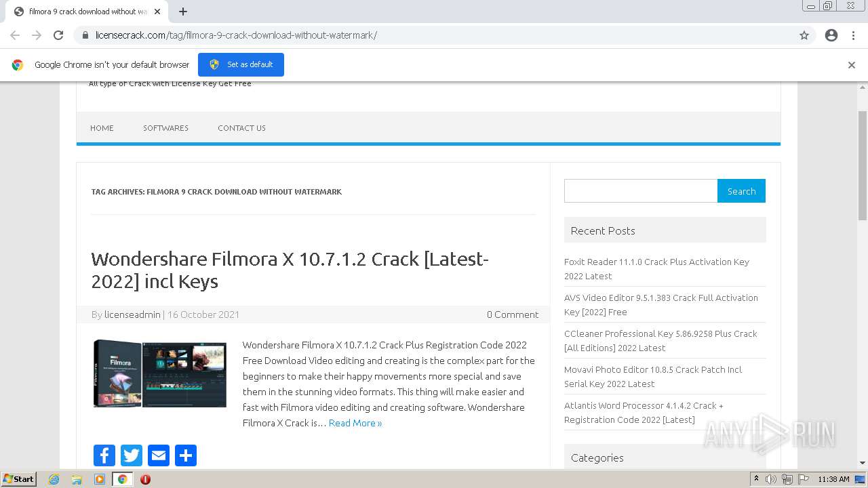Click the network tray icon
Viewport: 868px width, 488px height.
pyautogui.click(x=787, y=479)
